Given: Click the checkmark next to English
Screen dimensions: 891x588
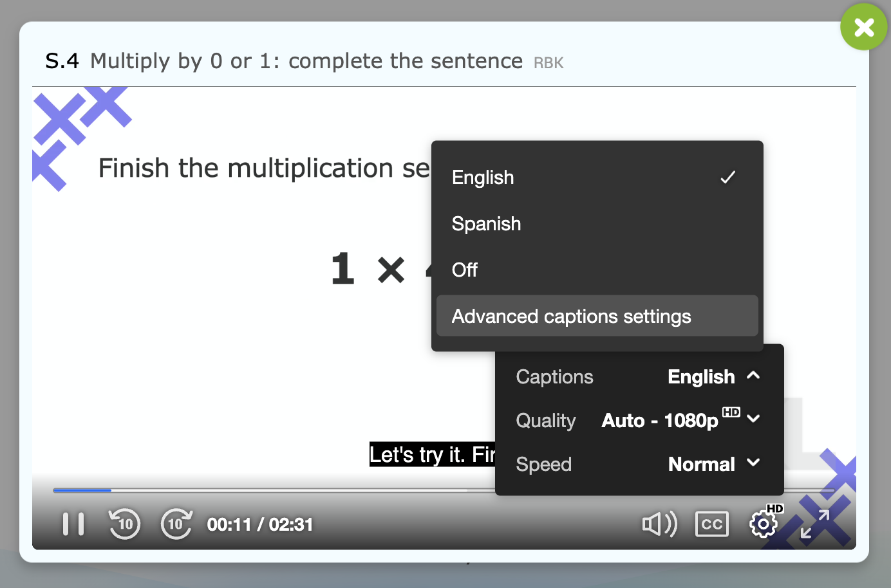Looking at the screenshot, I should [x=727, y=178].
